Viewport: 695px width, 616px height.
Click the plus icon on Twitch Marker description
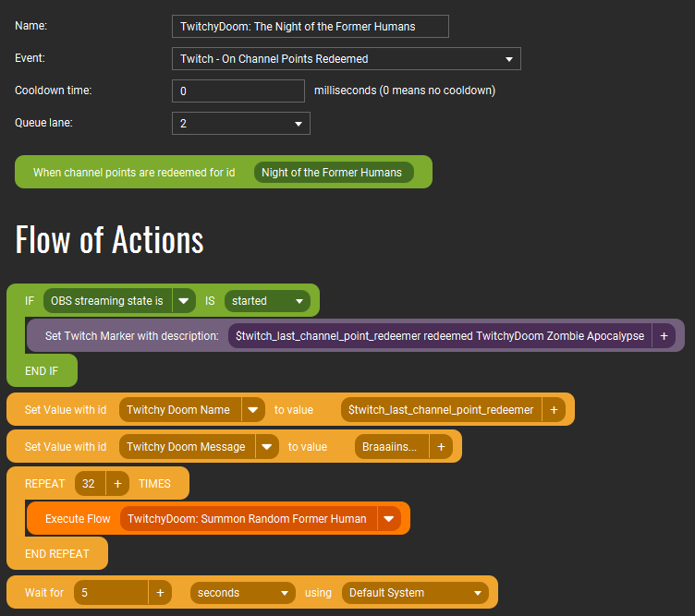[x=664, y=336]
